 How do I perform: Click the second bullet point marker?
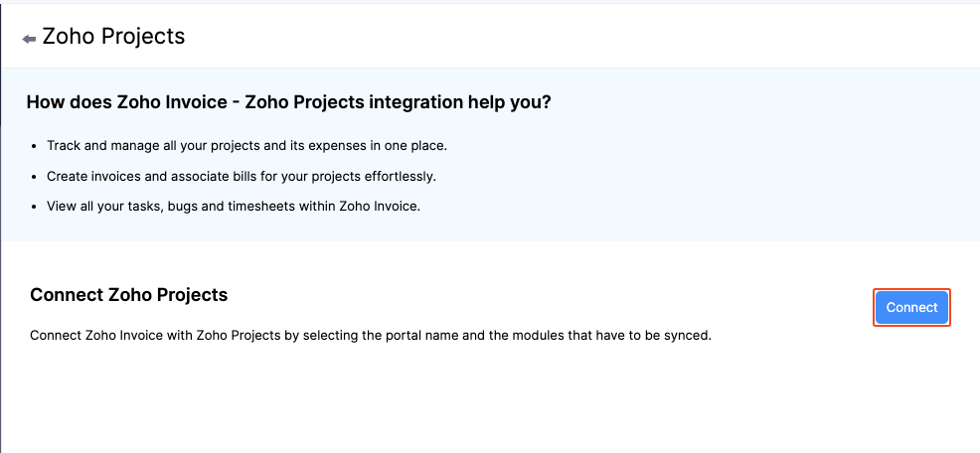pyautogui.click(x=35, y=177)
